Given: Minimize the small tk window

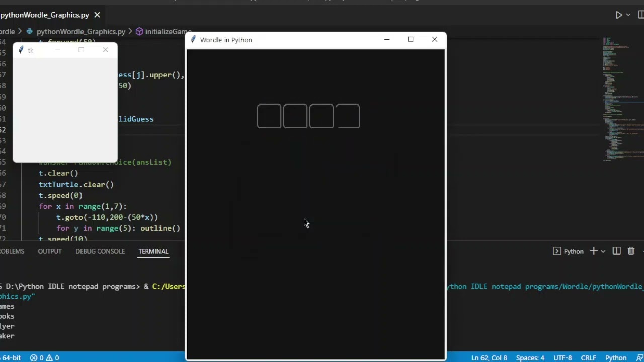Looking at the screenshot, I should (57, 50).
